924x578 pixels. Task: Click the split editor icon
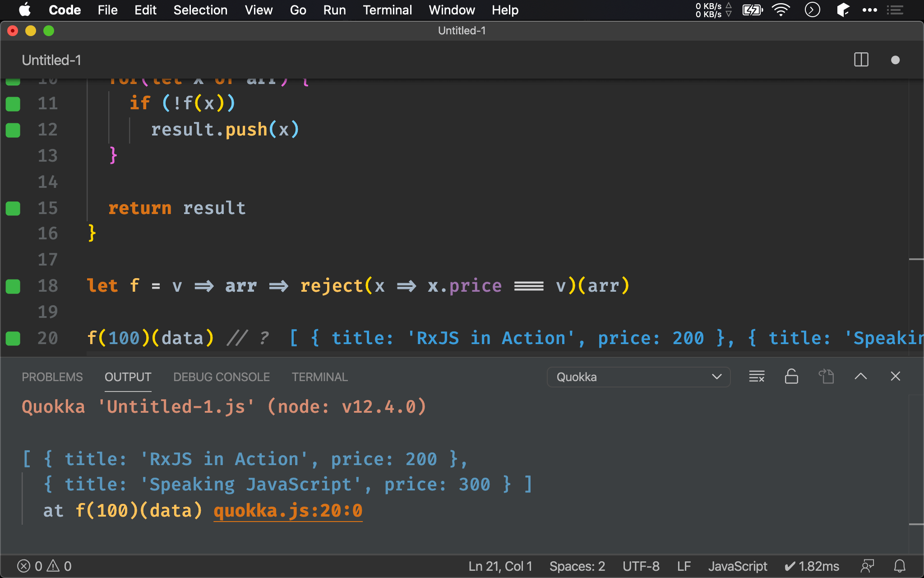point(861,60)
